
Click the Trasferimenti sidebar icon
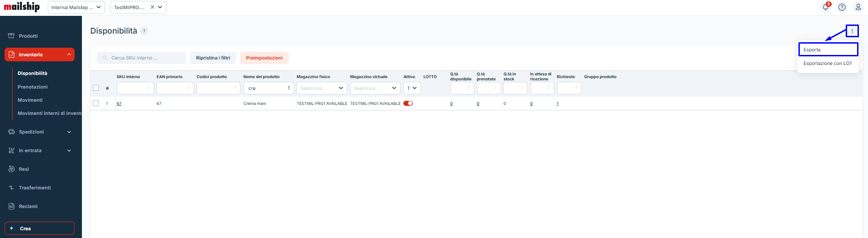click(x=11, y=188)
